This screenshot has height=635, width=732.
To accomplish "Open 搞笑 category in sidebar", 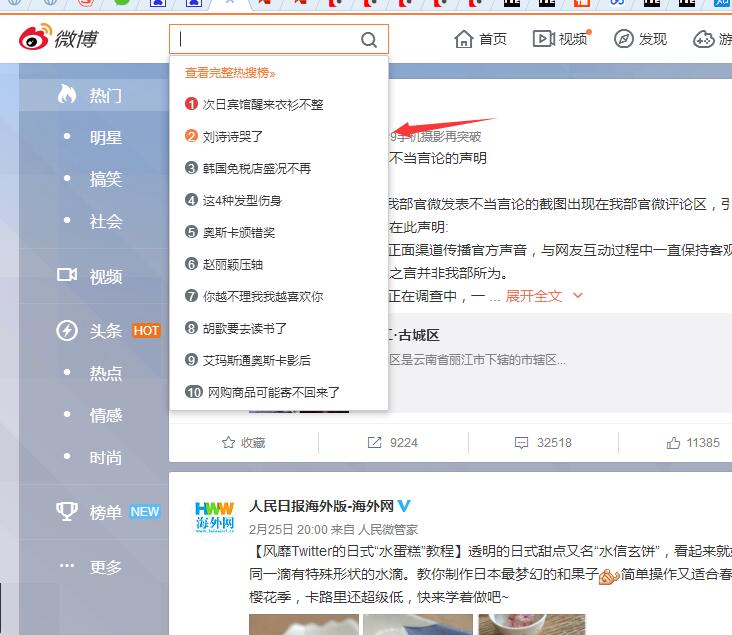I will 106,179.
